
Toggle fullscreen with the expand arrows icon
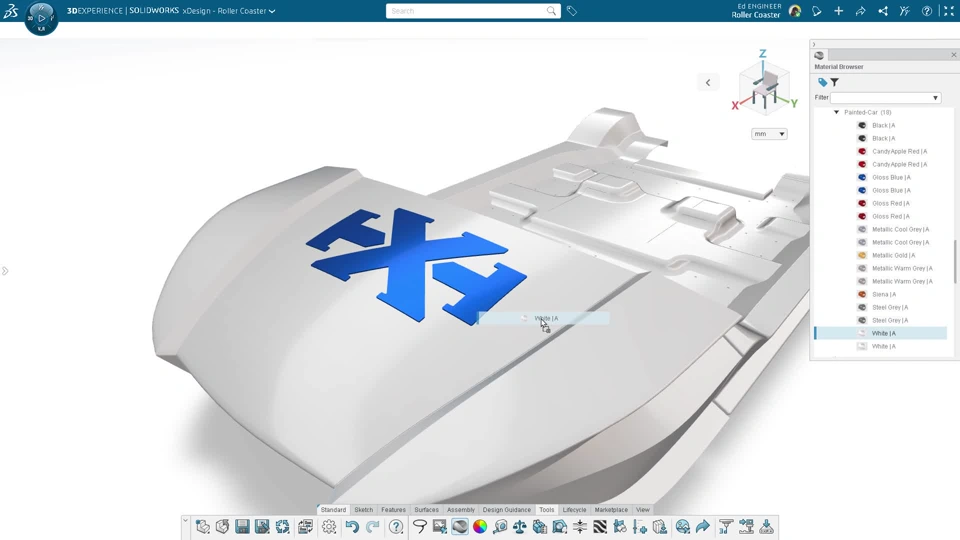tap(949, 11)
